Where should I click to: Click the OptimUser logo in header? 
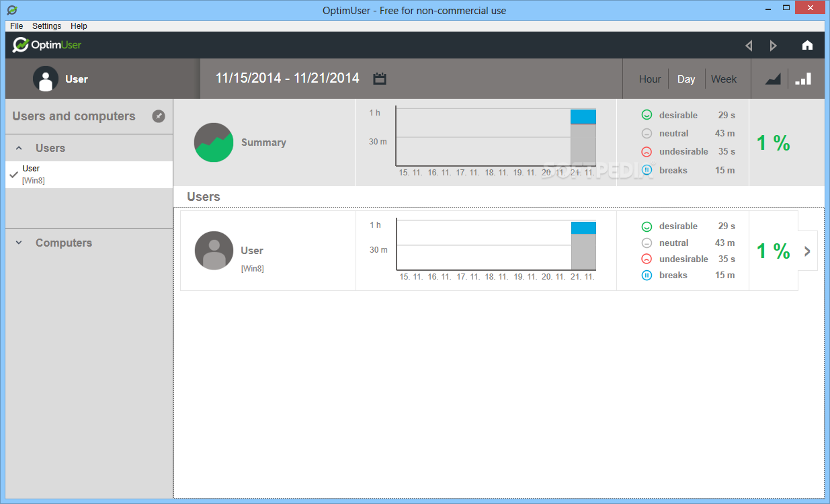pos(47,45)
